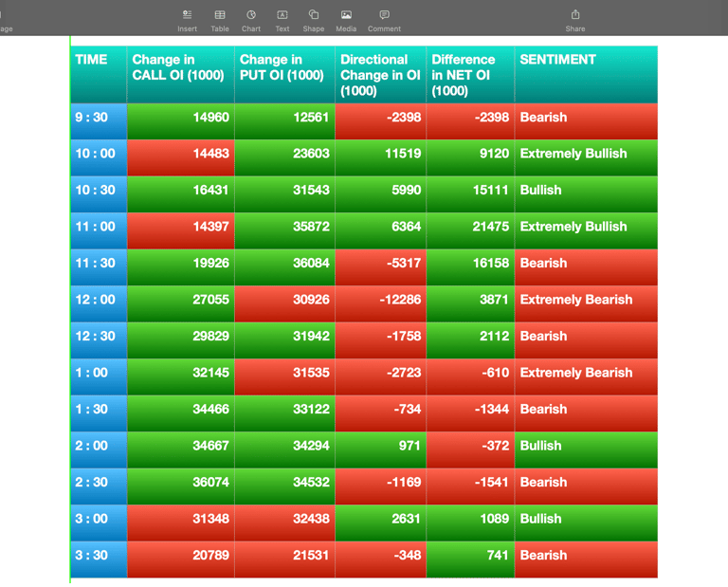Add a Comment via toolbar
The height and width of the screenshot is (587, 728).
tap(384, 21)
